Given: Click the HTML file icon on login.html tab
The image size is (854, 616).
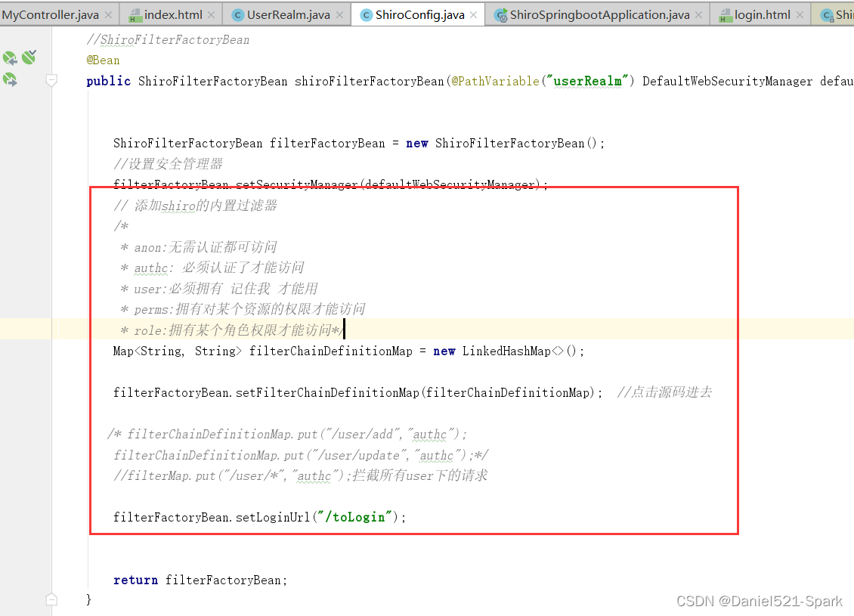Looking at the screenshot, I should pos(725,16).
